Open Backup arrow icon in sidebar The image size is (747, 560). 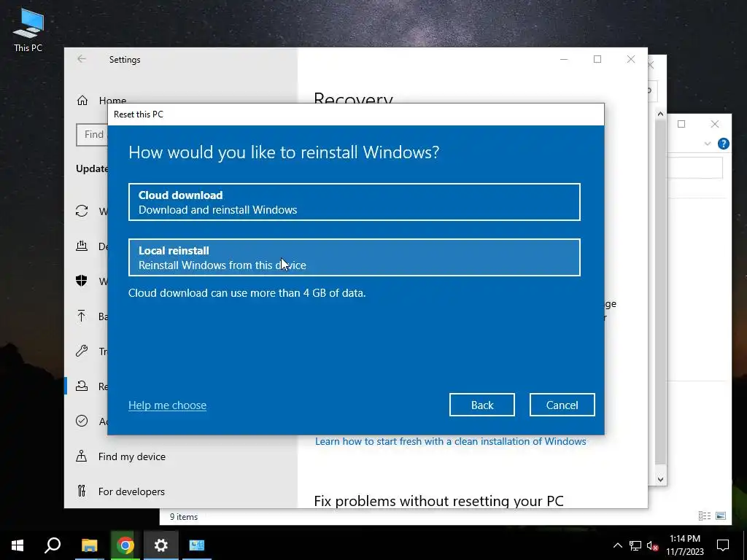coord(82,316)
